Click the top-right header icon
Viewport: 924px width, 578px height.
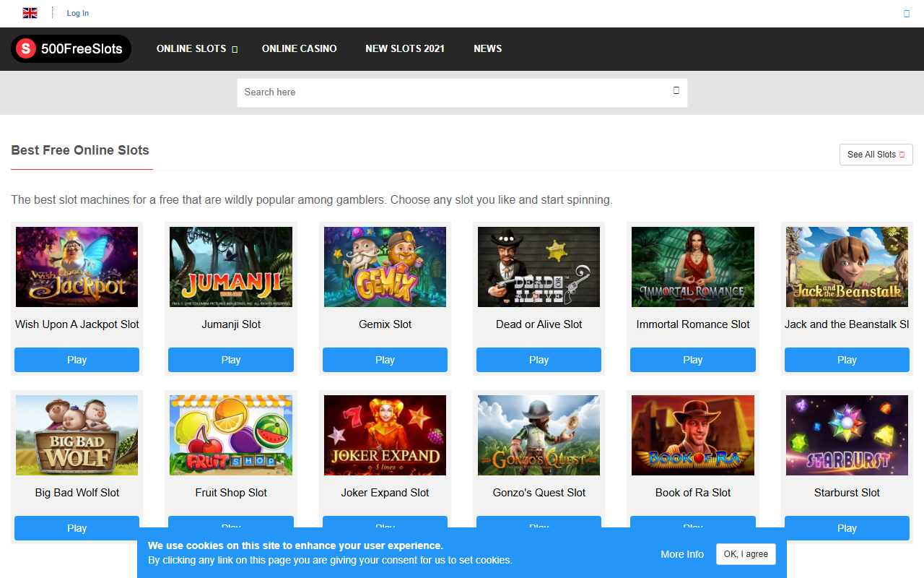pos(907,13)
